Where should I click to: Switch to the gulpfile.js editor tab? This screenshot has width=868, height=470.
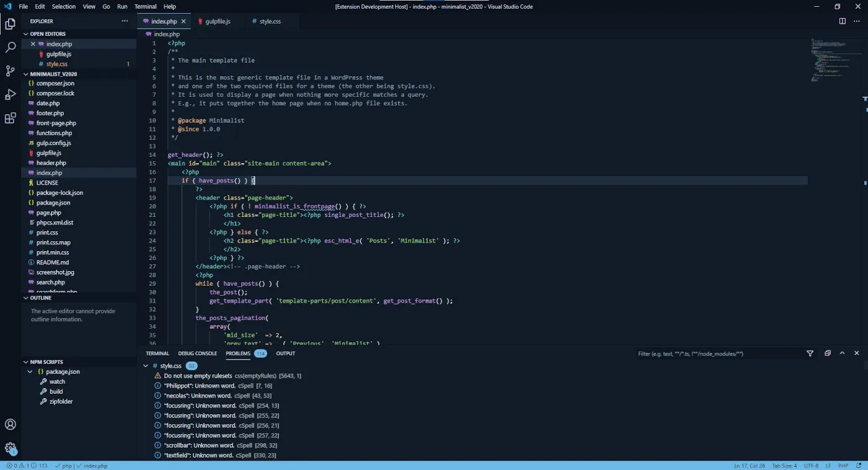[x=216, y=21]
